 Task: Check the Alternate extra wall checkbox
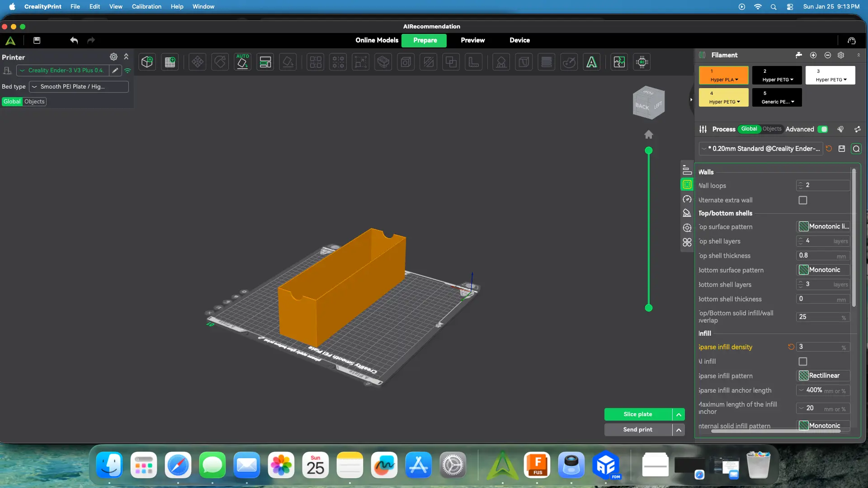pos(803,200)
